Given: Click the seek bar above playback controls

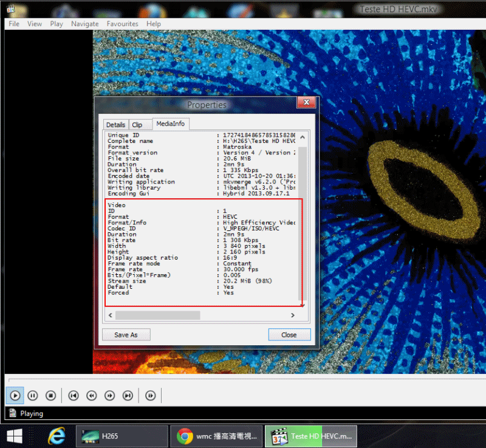Looking at the screenshot, I should tap(243, 379).
